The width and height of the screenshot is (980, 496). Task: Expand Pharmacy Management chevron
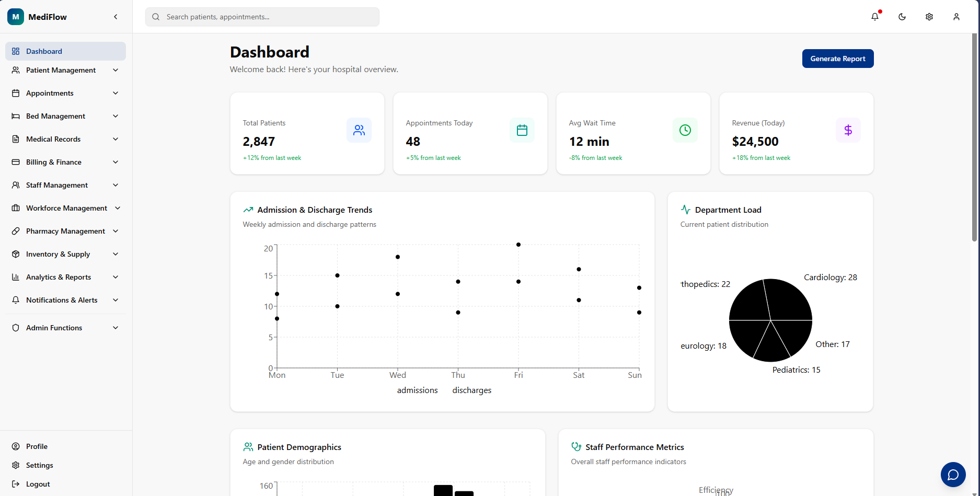(116, 231)
